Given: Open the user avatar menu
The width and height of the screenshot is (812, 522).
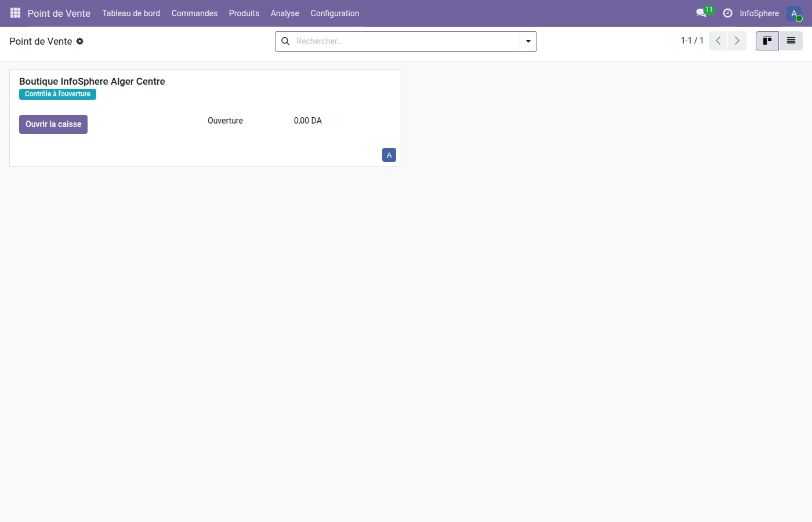Looking at the screenshot, I should tap(793, 13).
